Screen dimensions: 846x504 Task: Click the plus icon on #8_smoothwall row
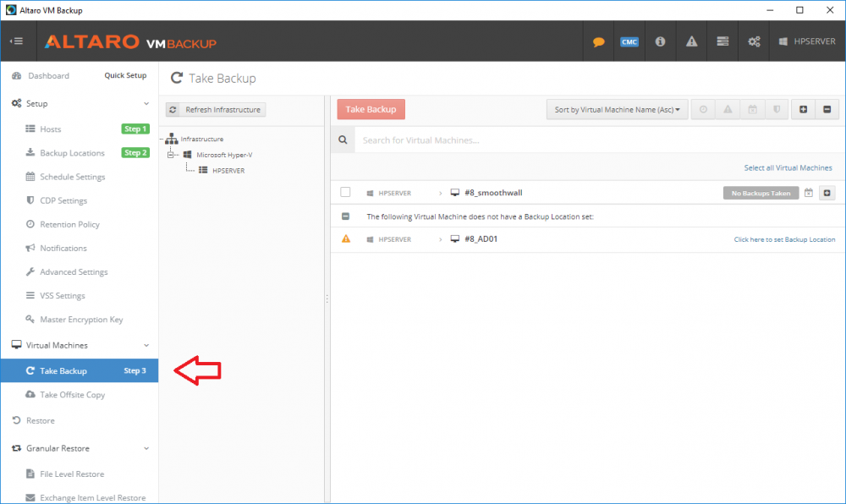(x=827, y=193)
